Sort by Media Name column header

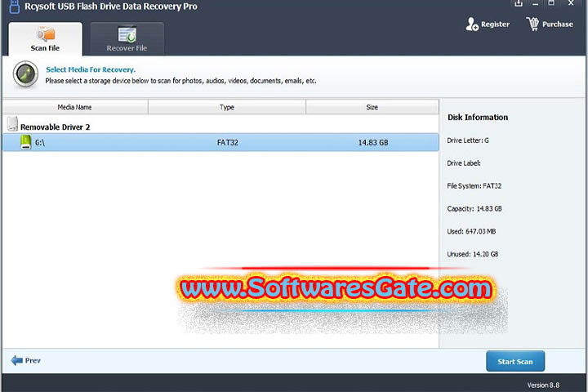pos(75,107)
